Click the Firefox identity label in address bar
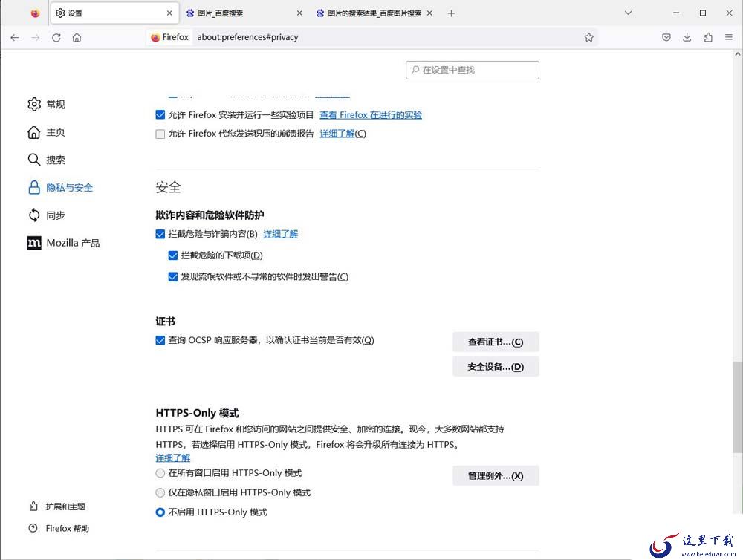The height and width of the screenshot is (560, 743). click(169, 37)
